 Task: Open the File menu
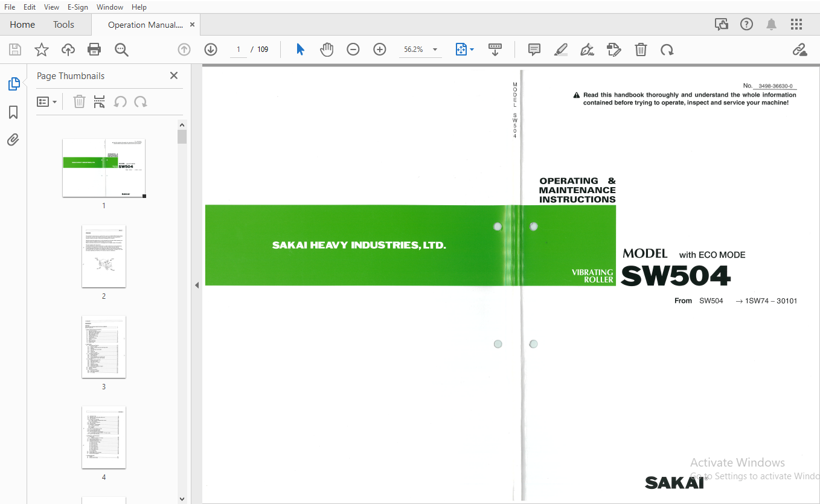10,7
